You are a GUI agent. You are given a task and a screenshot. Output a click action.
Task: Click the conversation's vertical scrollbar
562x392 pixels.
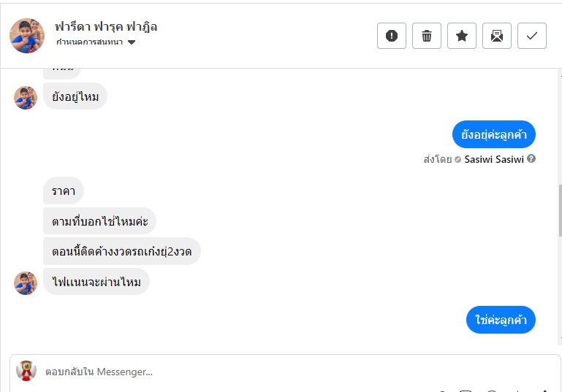559,212
